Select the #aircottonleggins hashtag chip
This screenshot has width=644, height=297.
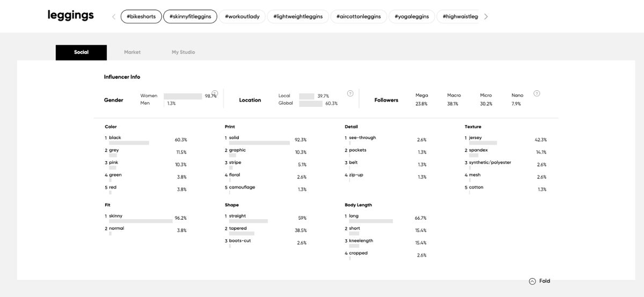[x=358, y=17]
